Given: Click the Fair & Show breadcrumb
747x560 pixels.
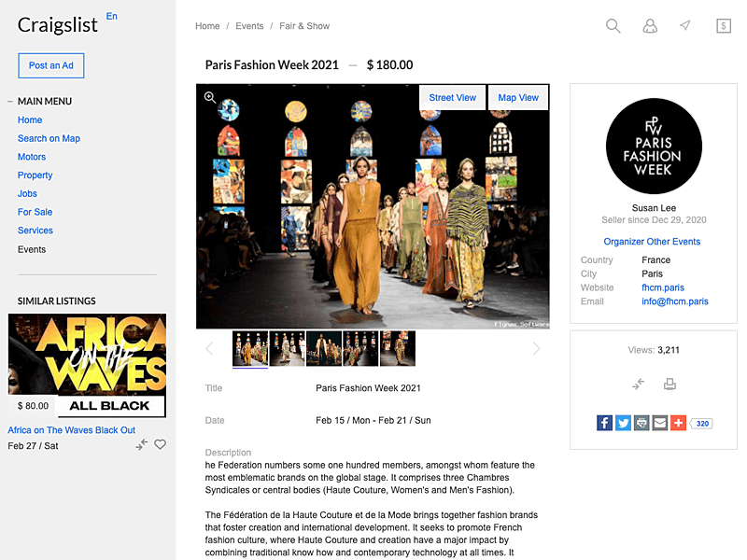Looking at the screenshot, I should point(304,26).
